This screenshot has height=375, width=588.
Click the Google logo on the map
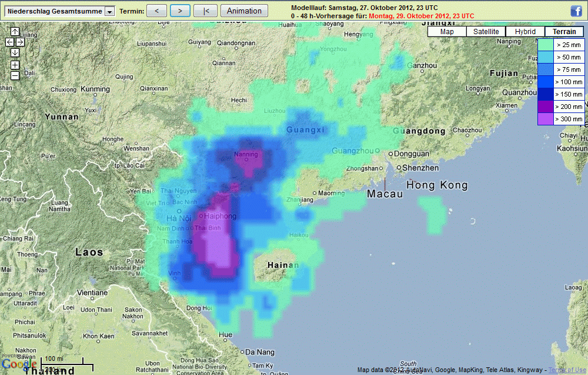19,364
